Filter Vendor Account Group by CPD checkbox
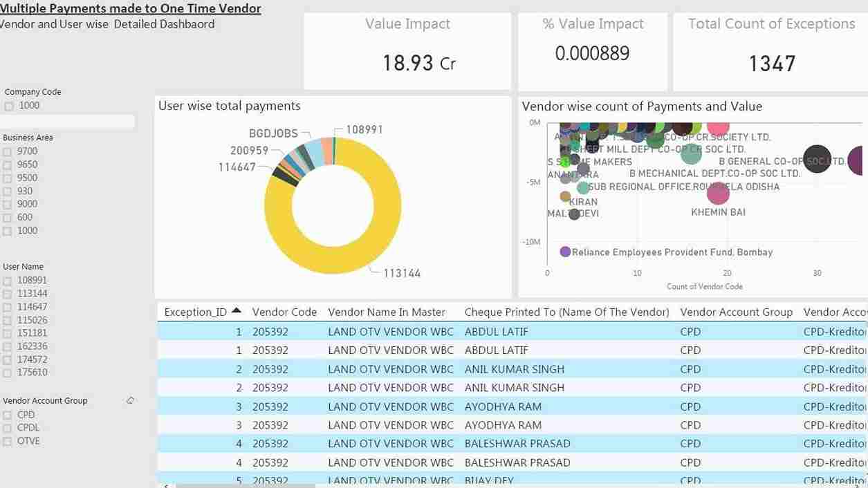This screenshot has height=488, width=868. (7, 415)
